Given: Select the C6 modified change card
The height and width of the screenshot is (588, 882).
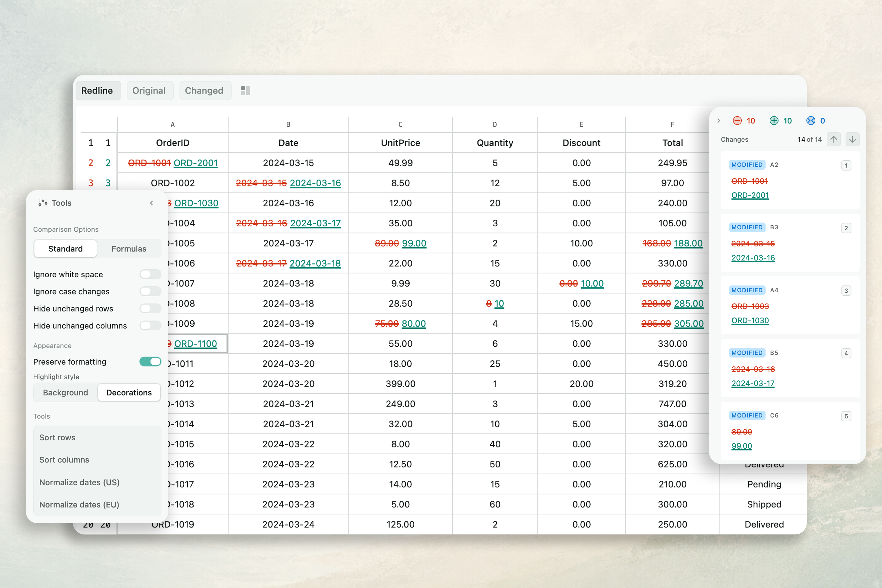Looking at the screenshot, I should point(790,431).
